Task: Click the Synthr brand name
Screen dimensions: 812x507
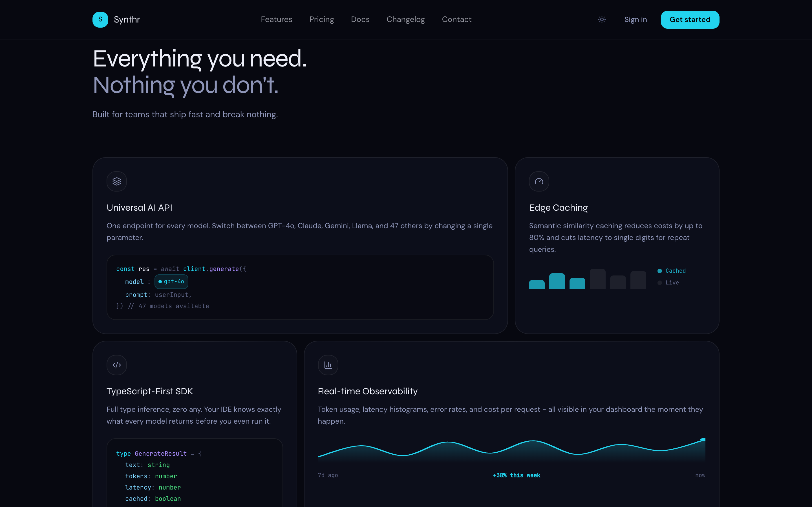Action: (x=127, y=19)
